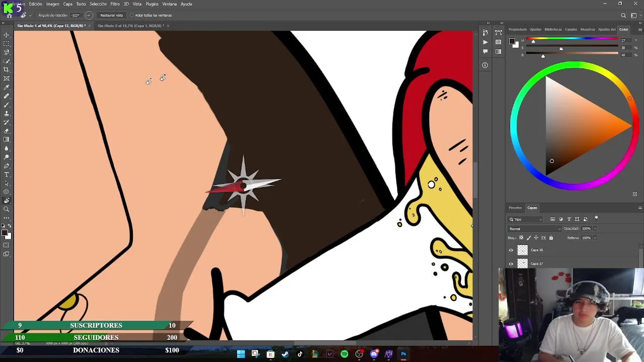
Task: Select the Eraser tool
Action: [7, 131]
